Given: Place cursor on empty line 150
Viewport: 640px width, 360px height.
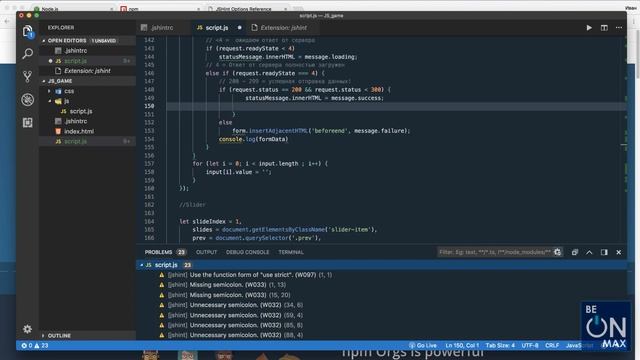Looking at the screenshot, I should (x=396, y=106).
